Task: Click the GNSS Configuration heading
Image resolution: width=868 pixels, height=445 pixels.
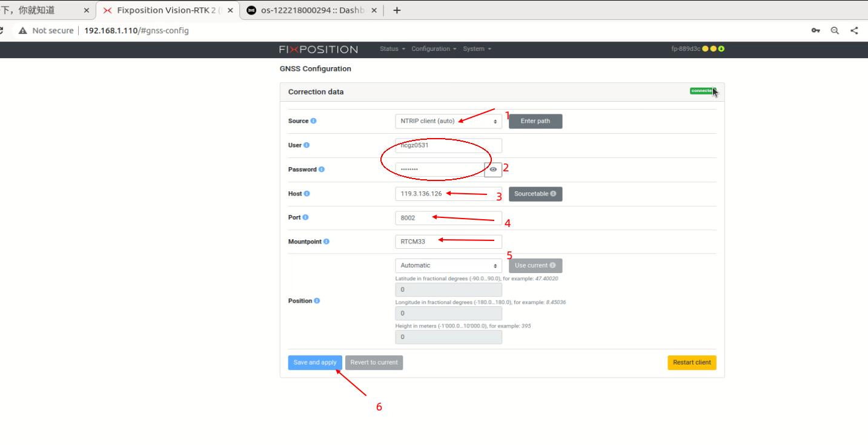Action: pos(315,69)
